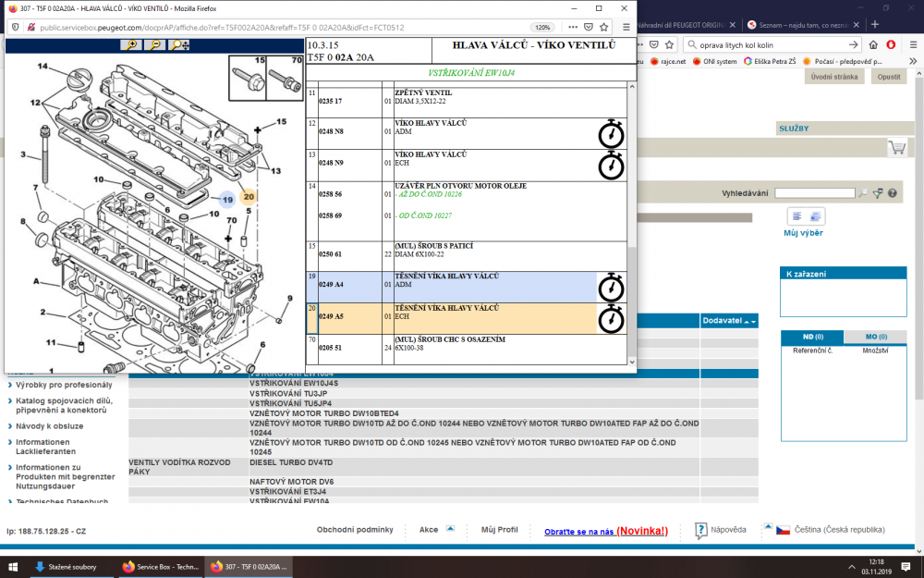Viewport: 924px width, 578px height.
Task: Select highlighted callout 19 on diagram
Action: (227, 200)
